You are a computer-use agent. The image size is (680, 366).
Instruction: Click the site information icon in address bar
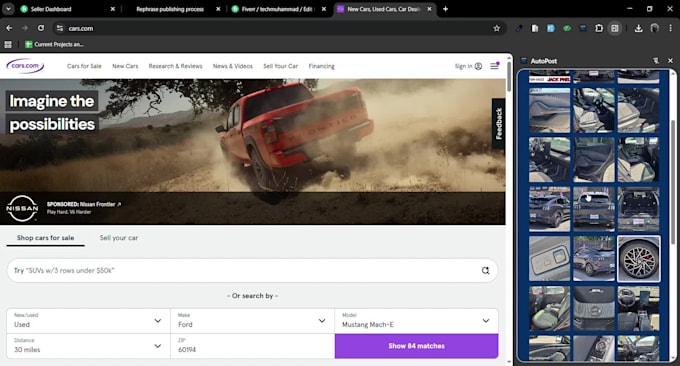click(60, 28)
